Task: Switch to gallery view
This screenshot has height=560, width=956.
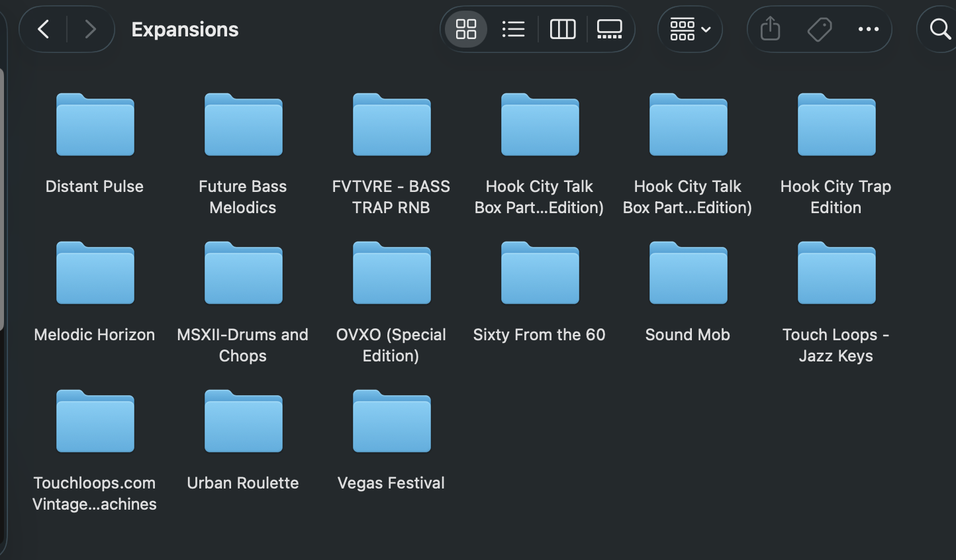Action: (x=610, y=29)
